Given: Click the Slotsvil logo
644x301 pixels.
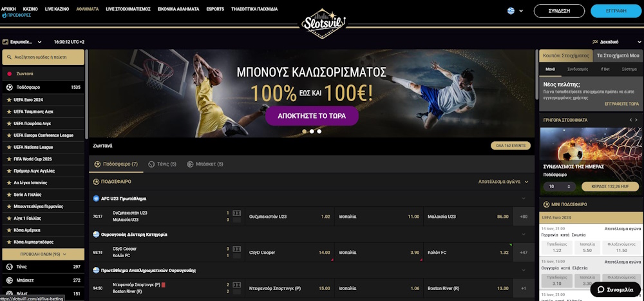Looking at the screenshot, I should 323,23.
